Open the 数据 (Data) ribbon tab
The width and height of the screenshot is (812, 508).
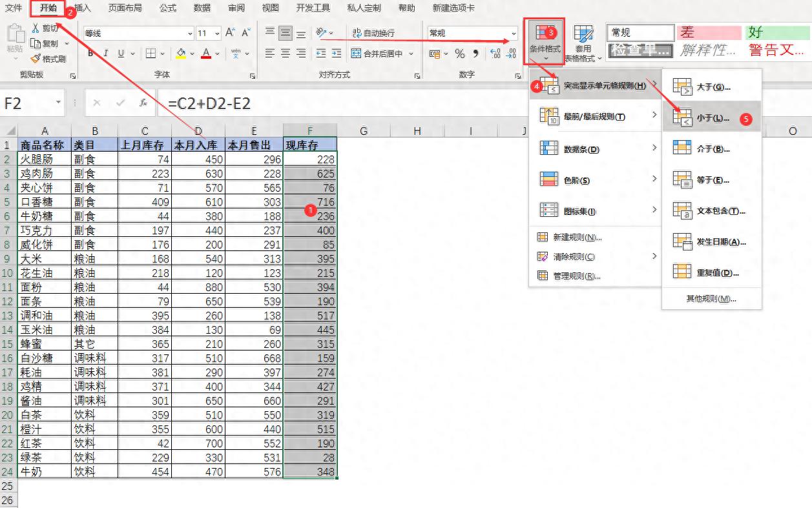(x=202, y=8)
